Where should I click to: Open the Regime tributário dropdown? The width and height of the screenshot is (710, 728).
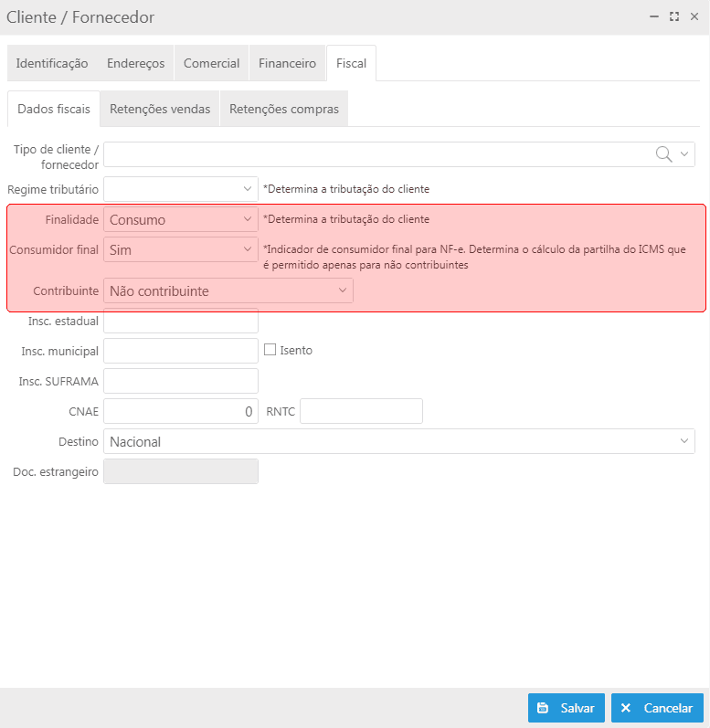pos(181,189)
